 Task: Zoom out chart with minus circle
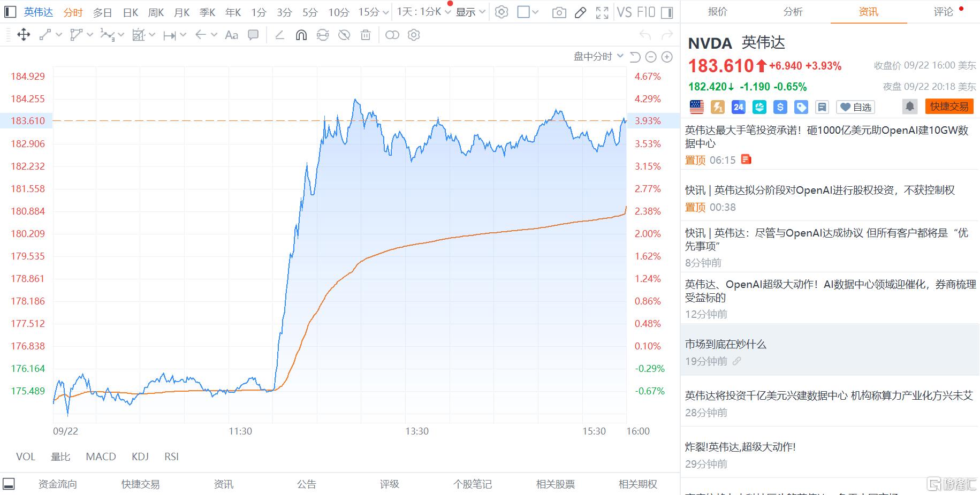[651, 57]
